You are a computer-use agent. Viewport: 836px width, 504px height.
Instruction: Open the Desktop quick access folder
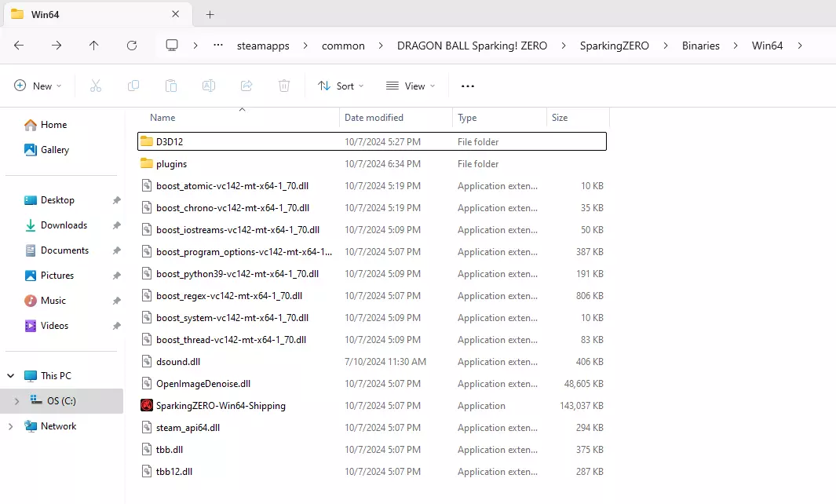[49, 200]
